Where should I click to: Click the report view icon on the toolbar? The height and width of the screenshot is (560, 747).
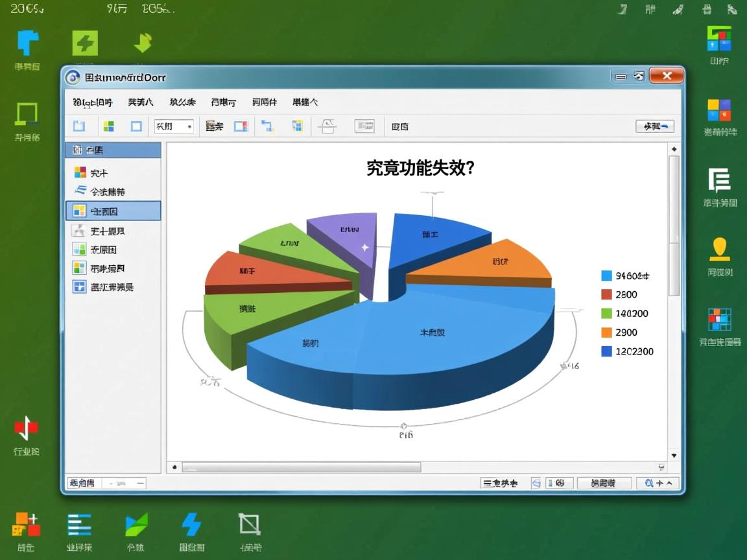tap(364, 126)
